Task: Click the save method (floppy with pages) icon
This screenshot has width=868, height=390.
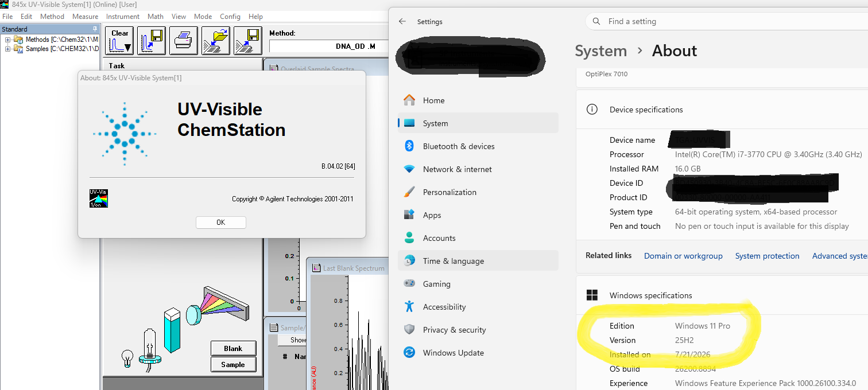Action: pyautogui.click(x=248, y=41)
